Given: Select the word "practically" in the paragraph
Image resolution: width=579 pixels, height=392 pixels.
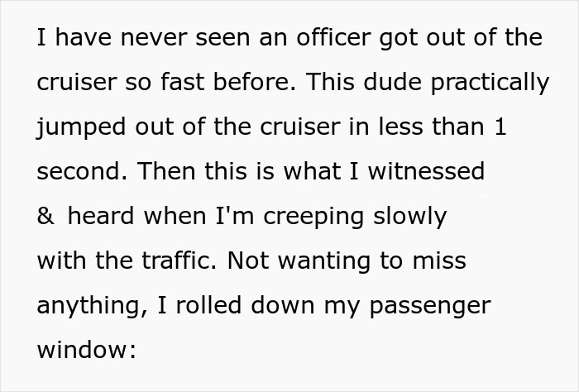Looking at the screenshot, I should point(490,84).
